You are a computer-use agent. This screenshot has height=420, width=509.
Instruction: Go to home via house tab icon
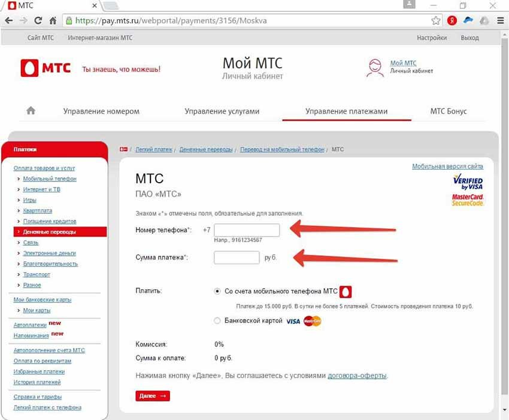point(31,111)
